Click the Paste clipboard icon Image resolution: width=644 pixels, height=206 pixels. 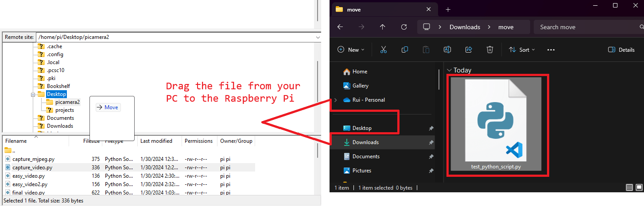click(426, 50)
